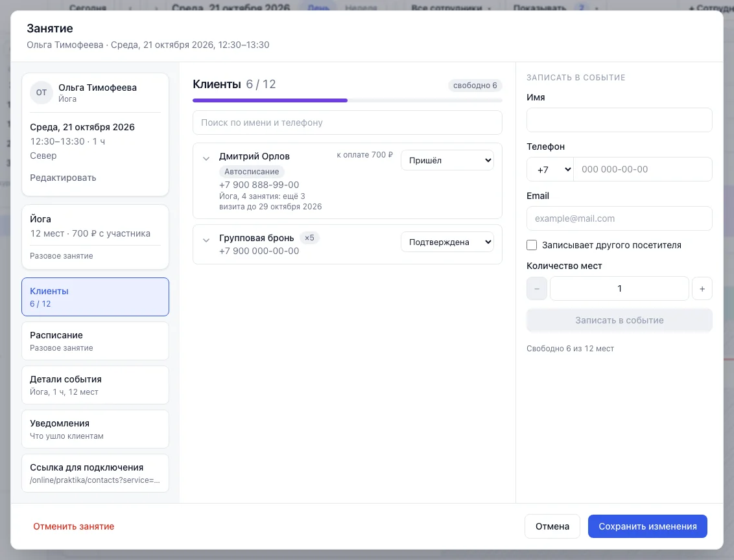Decrease seat count with minus button
734x560 pixels.
point(537,288)
